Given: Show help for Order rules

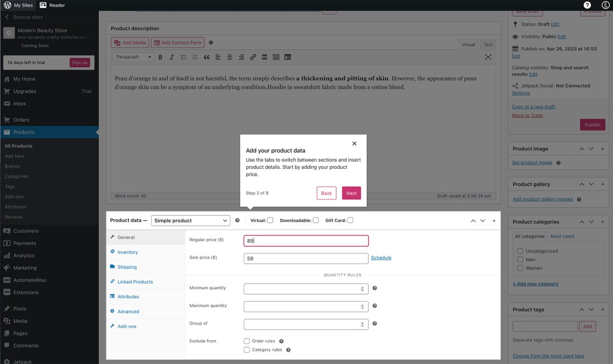Looking at the screenshot, I should coord(281,341).
